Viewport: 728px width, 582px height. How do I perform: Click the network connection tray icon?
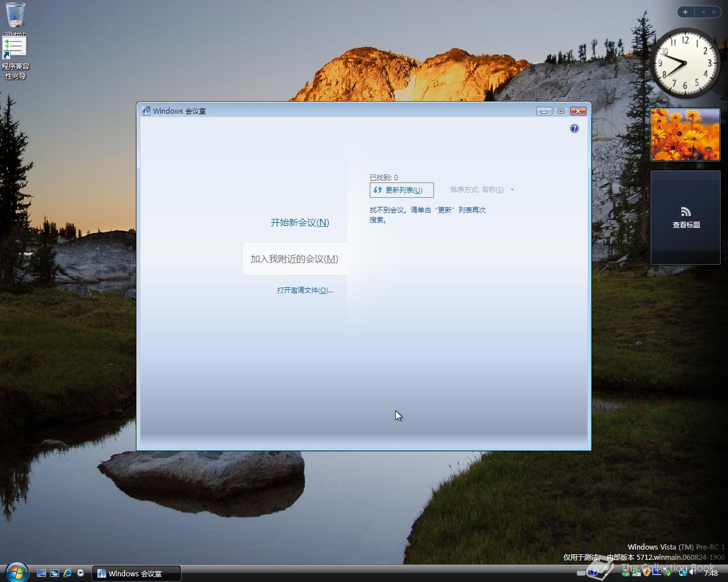pyautogui.click(x=683, y=573)
